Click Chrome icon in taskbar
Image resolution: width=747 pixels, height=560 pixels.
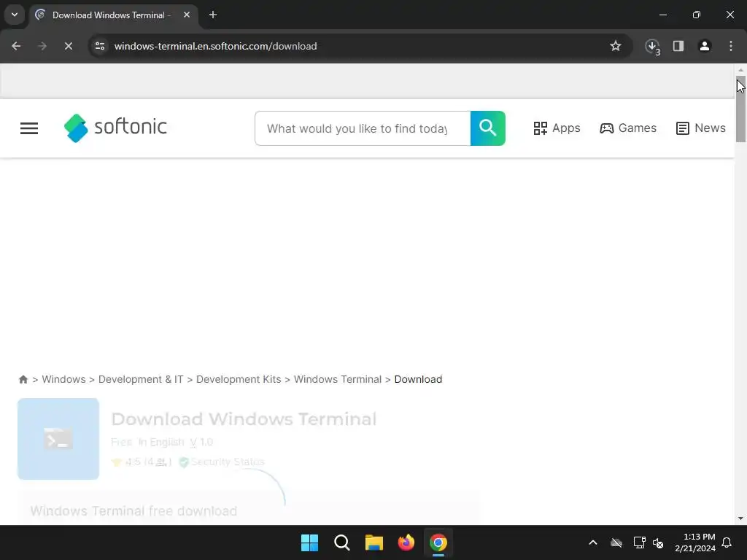tap(438, 542)
